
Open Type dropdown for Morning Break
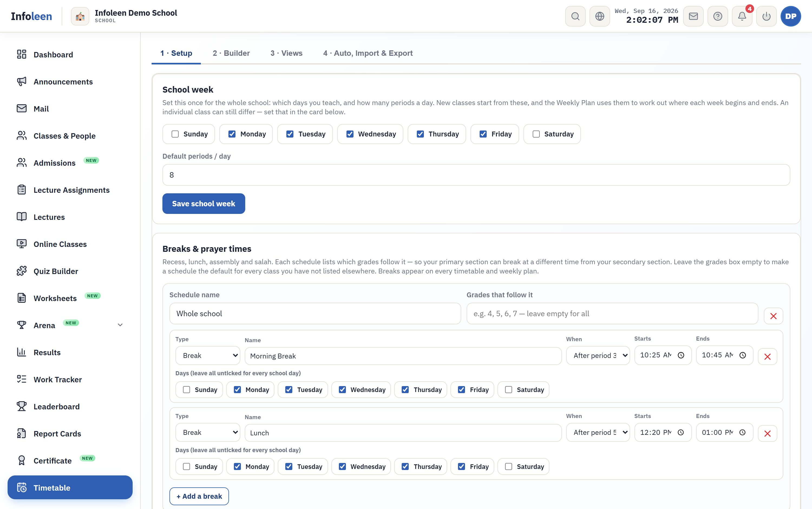click(208, 355)
